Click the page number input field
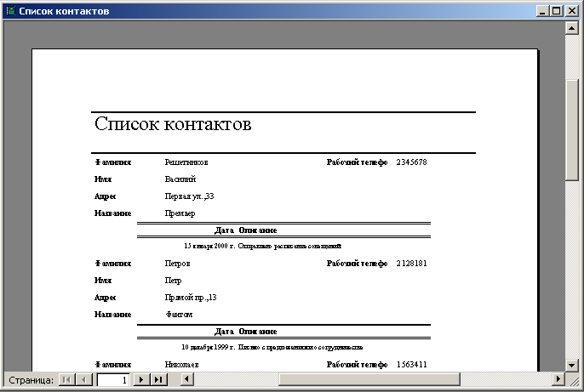Image resolution: width=584 pixels, height=392 pixels. coord(113,380)
